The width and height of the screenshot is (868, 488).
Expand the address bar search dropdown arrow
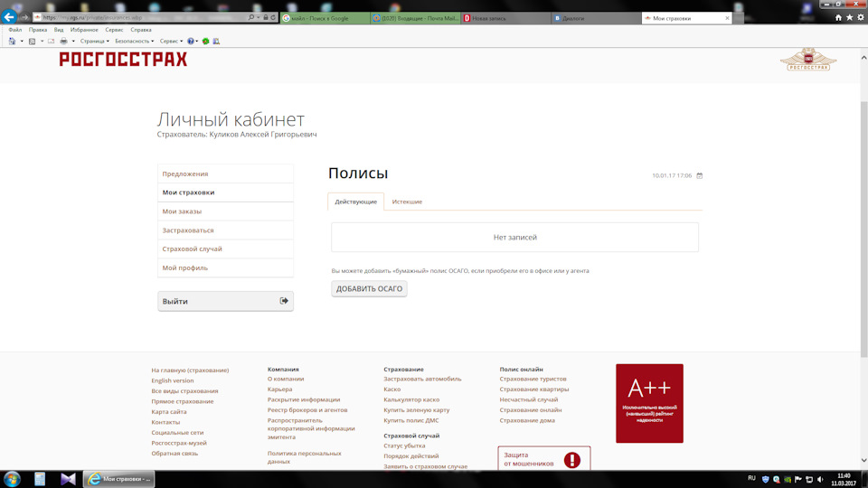tap(258, 18)
